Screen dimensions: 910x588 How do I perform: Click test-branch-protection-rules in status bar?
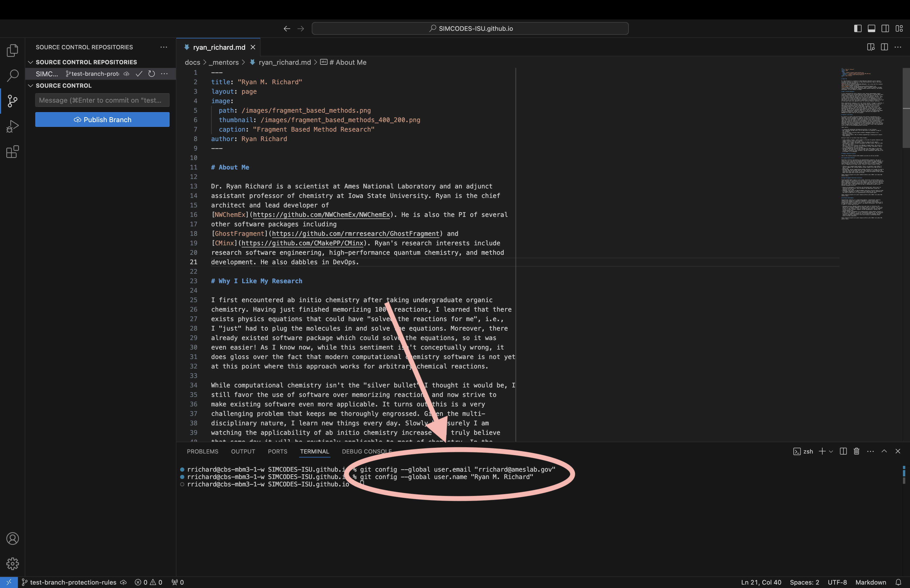point(69,582)
